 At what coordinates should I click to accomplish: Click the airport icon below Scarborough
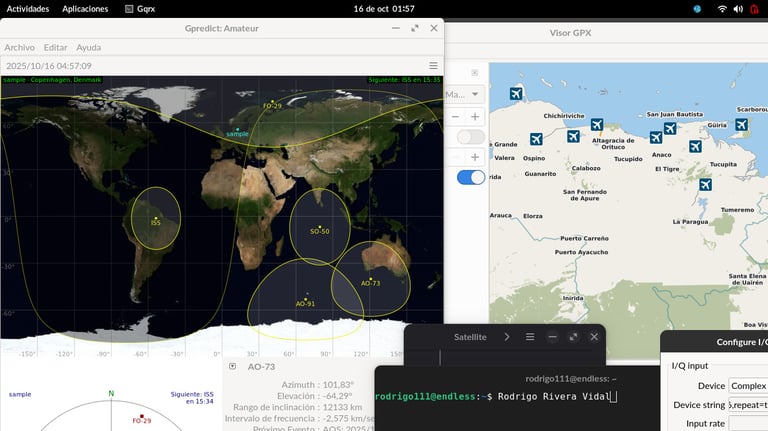click(742, 124)
